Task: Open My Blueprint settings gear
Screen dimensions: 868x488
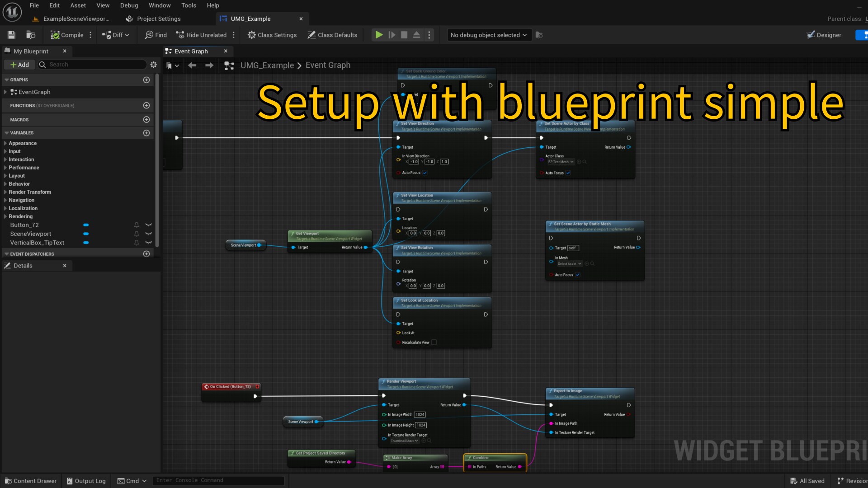Action: [154, 65]
